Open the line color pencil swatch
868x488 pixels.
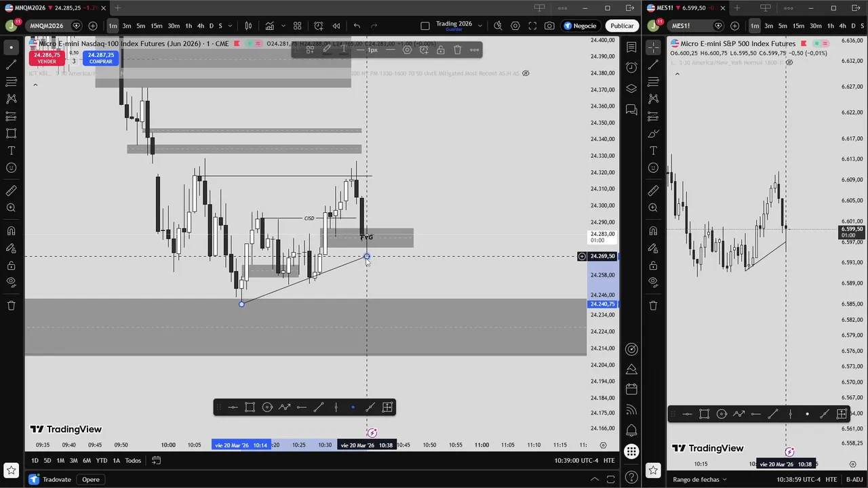(x=327, y=49)
